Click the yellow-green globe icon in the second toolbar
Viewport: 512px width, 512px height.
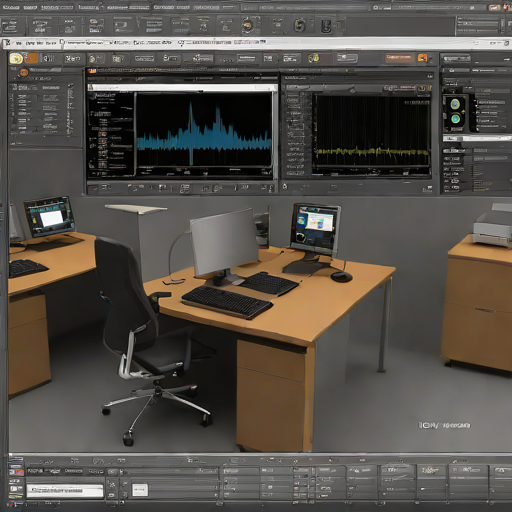[x=313, y=58]
